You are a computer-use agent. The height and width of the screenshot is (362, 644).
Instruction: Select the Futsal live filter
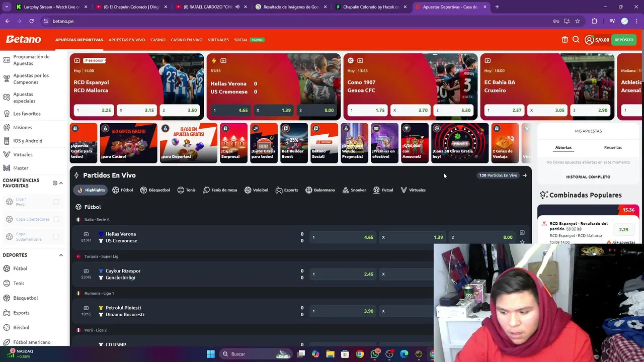(383, 190)
